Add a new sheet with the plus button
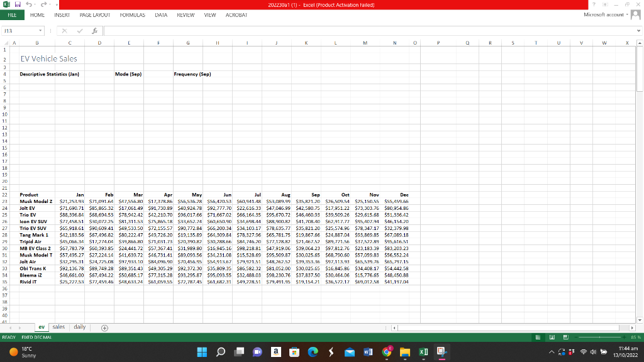This screenshot has height=362, width=644. [x=104, y=327]
